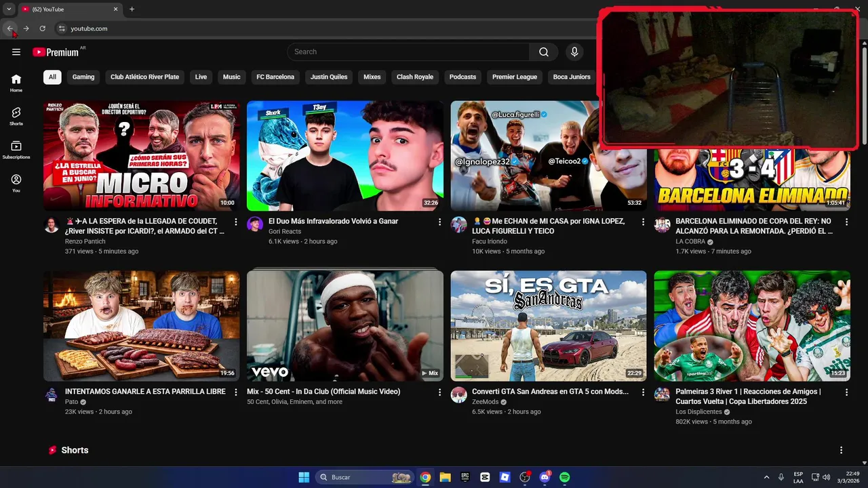Open 'INTENTAMOS GANARLE A ESTA PARRILLA LIBRE' title
The height and width of the screenshot is (488, 868).
click(x=145, y=391)
